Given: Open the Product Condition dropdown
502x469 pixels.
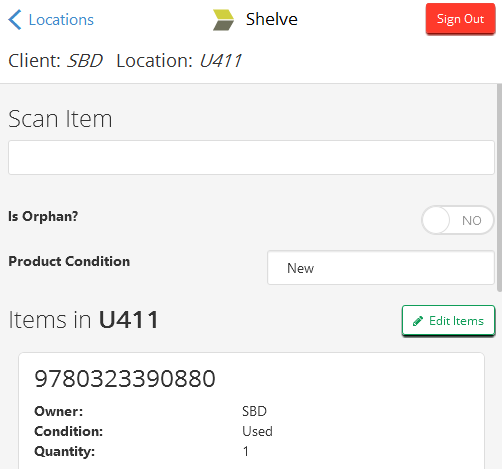Looking at the screenshot, I should tap(381, 268).
